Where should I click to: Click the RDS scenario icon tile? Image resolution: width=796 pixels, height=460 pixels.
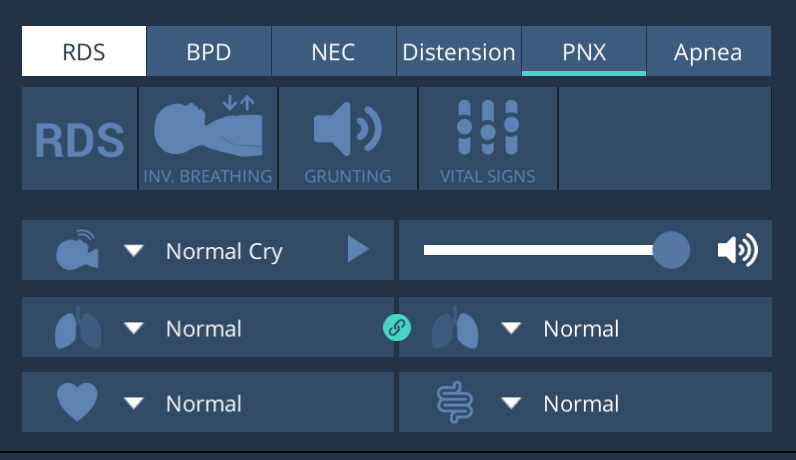click(79, 139)
